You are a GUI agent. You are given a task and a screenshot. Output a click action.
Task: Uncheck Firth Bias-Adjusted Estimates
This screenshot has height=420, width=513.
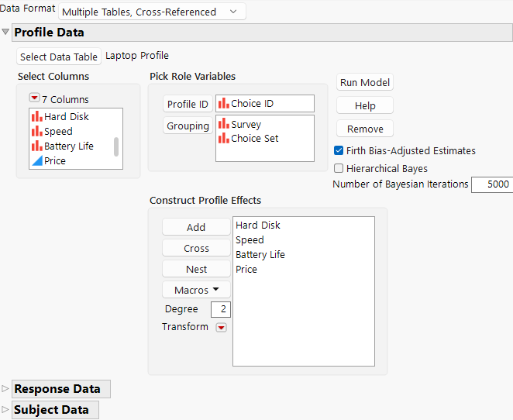339,150
